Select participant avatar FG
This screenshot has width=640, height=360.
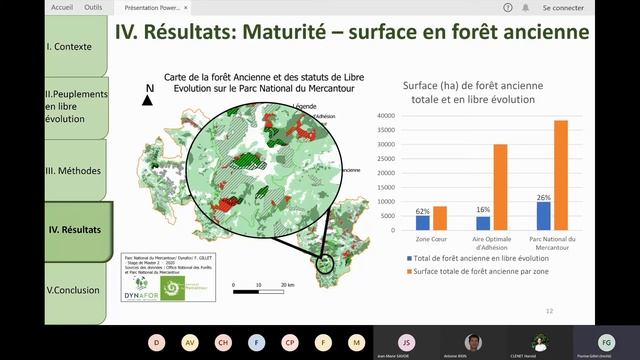(x=607, y=343)
